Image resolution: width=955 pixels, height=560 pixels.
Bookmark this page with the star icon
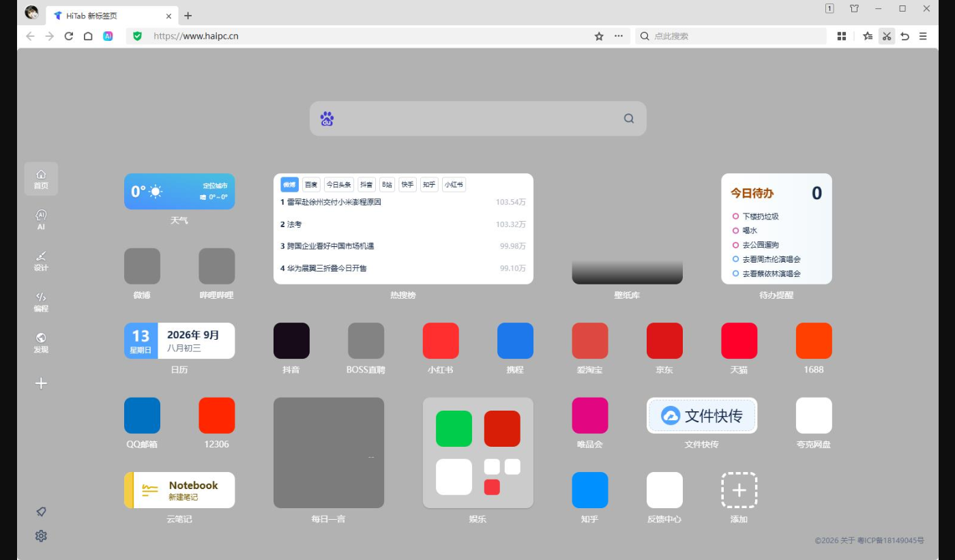[x=599, y=36]
